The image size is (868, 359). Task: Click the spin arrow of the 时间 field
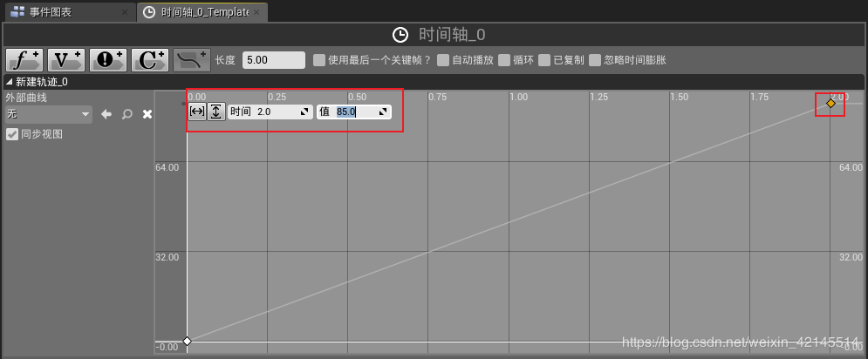coord(304,112)
